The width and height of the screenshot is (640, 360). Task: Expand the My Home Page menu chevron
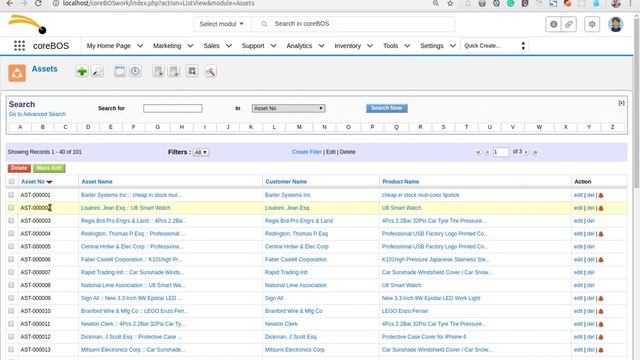point(140,46)
